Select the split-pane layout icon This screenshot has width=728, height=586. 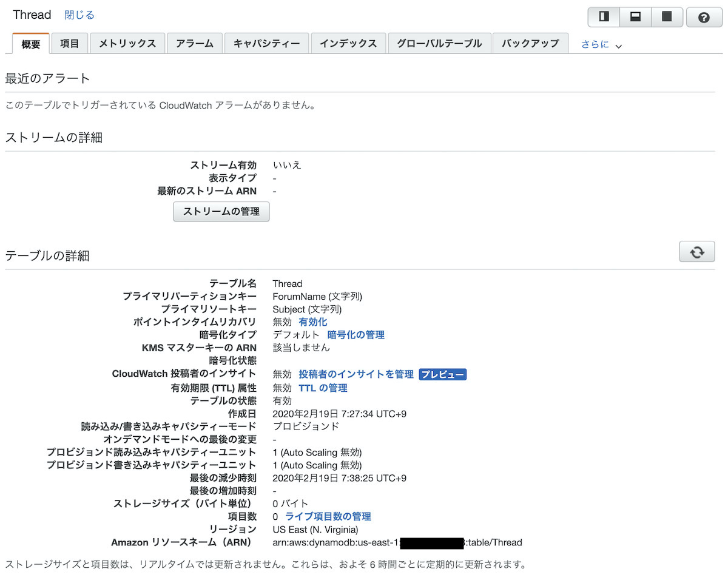(603, 17)
